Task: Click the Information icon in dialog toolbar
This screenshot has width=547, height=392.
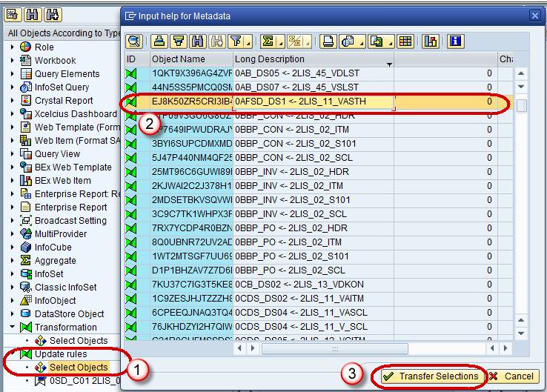Action: pyautogui.click(x=456, y=41)
